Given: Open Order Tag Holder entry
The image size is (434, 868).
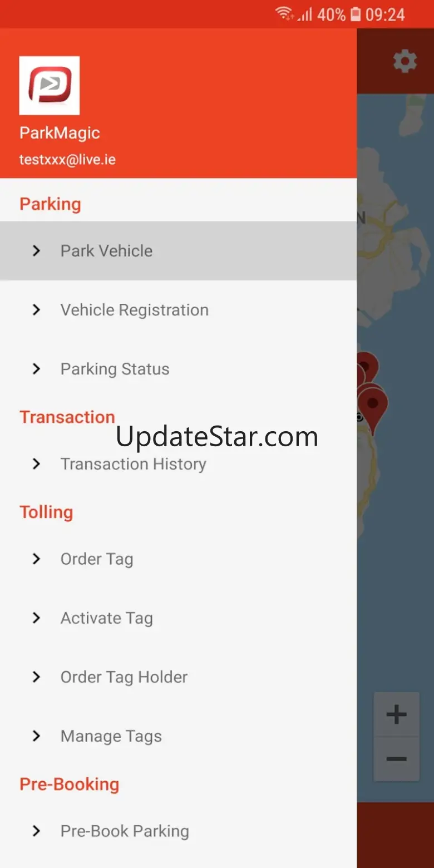Looking at the screenshot, I should click(x=178, y=677).
